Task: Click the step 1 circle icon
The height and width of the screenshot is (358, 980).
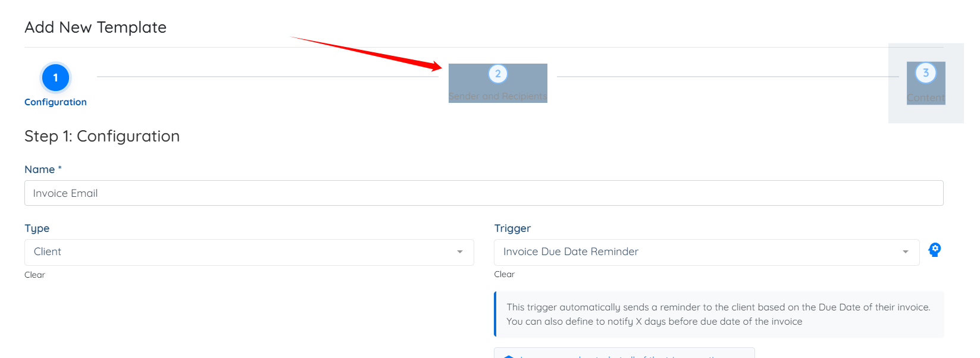Action: point(55,77)
